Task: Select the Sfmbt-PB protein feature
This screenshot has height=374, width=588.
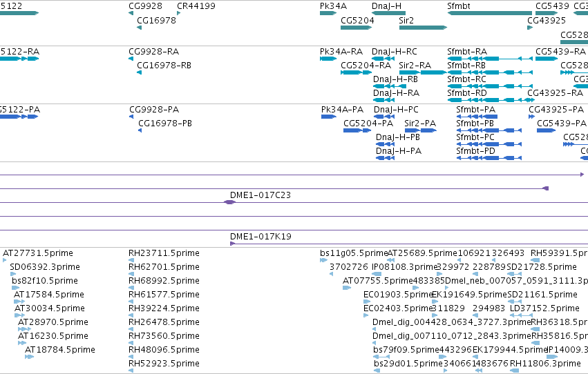Action: 489,130
